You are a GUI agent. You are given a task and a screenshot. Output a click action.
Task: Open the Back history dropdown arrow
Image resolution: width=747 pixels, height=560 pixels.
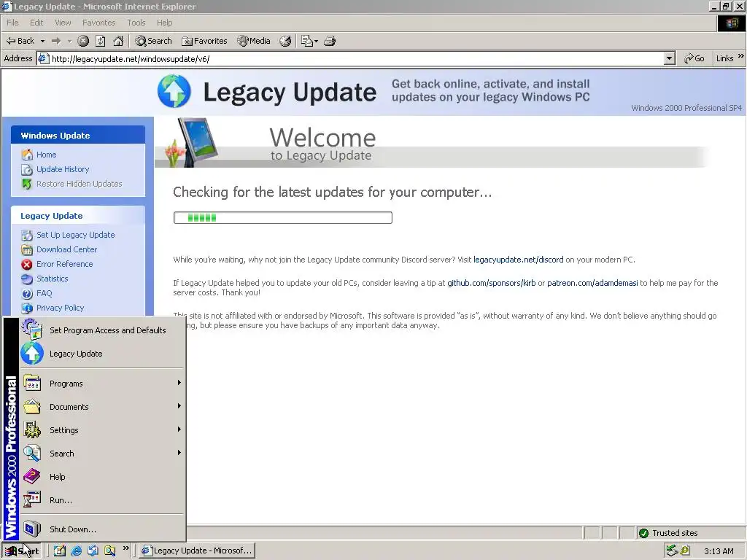pyautogui.click(x=42, y=41)
